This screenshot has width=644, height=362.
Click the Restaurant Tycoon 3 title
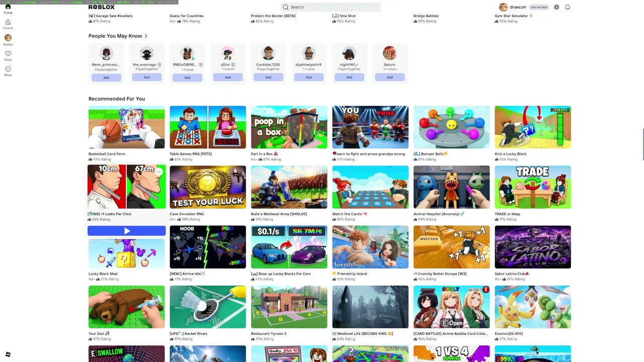[269, 334]
